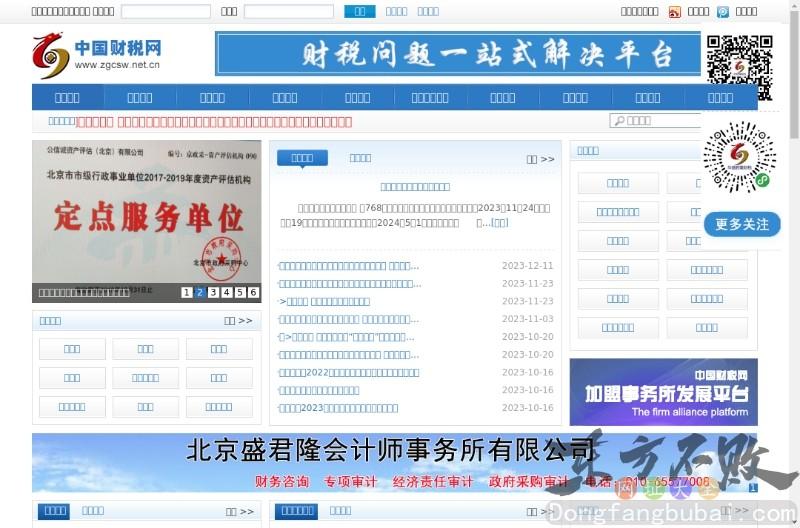Show slide 6 of the slideshow

tap(253, 292)
